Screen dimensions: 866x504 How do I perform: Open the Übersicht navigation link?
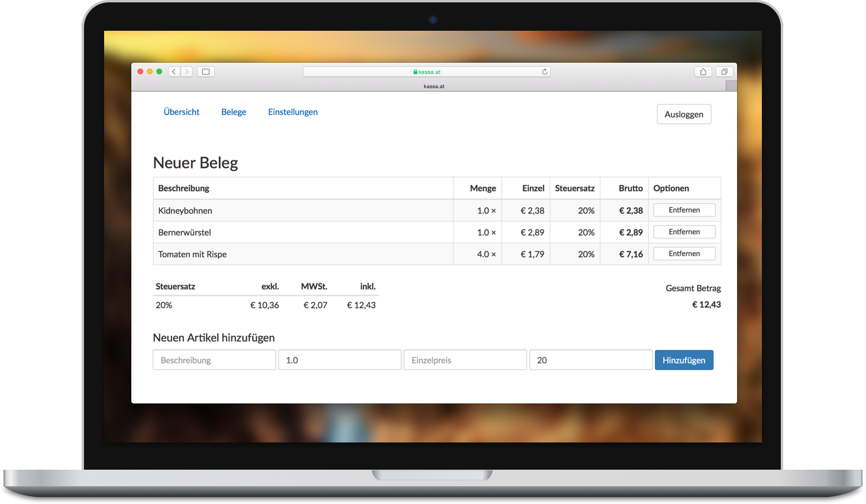tap(182, 112)
